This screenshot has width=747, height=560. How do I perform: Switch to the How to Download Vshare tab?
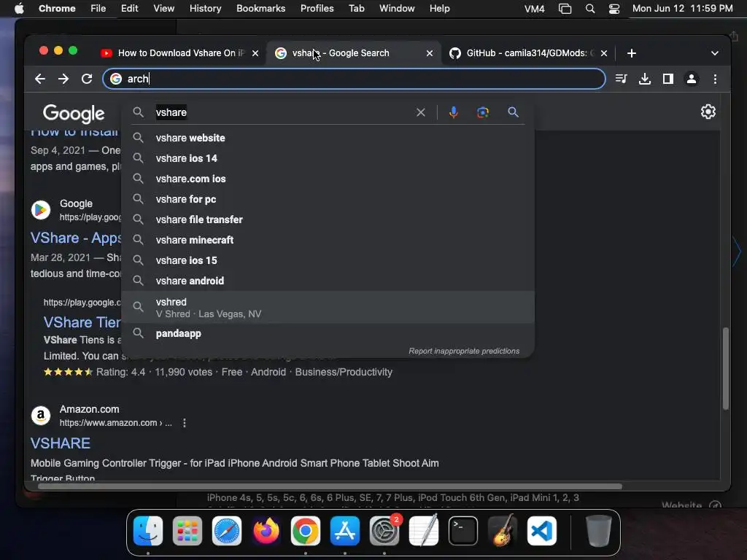179,53
